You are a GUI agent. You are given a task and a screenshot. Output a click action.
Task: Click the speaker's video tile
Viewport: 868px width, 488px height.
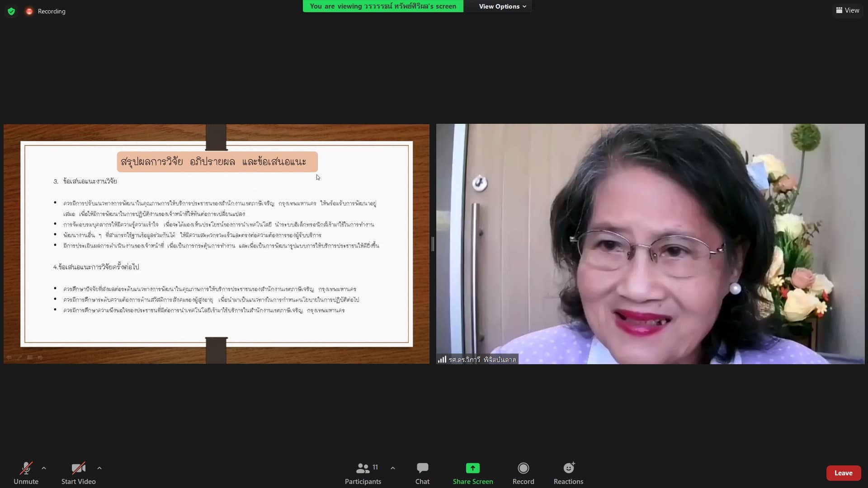(x=650, y=244)
